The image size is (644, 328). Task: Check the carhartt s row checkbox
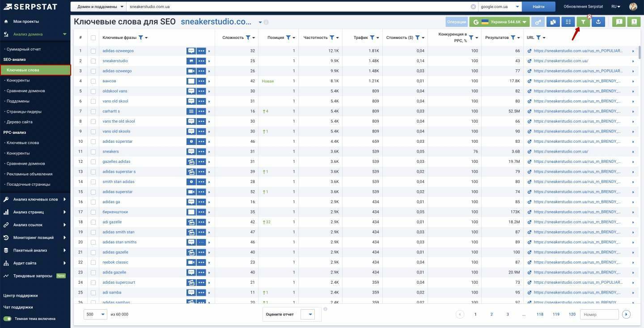[x=93, y=111]
